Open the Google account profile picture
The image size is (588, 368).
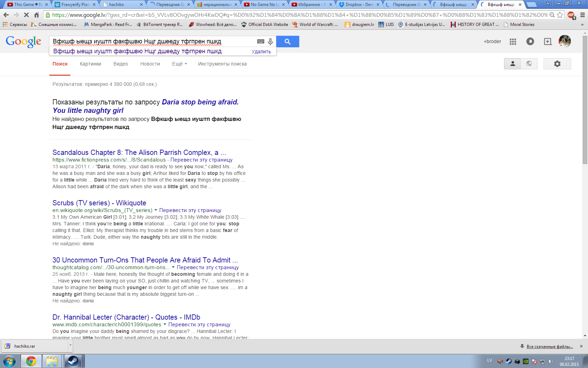point(565,41)
